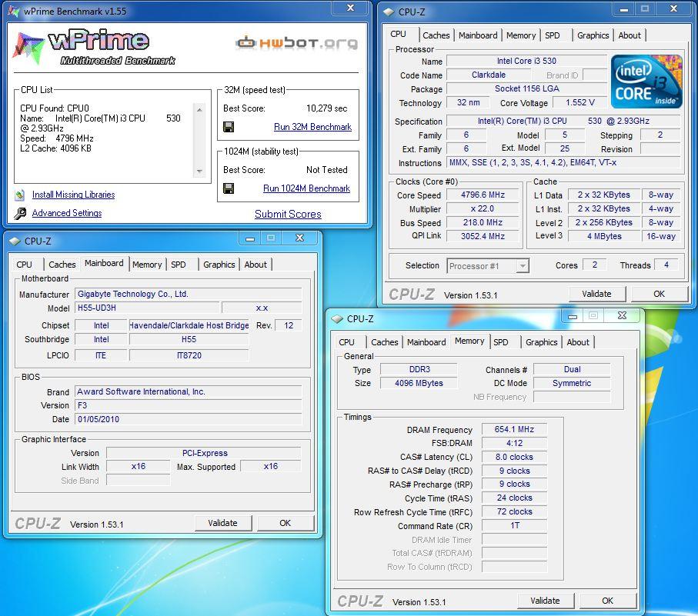
Task: Run the 1024M Benchmark
Action: [306, 188]
